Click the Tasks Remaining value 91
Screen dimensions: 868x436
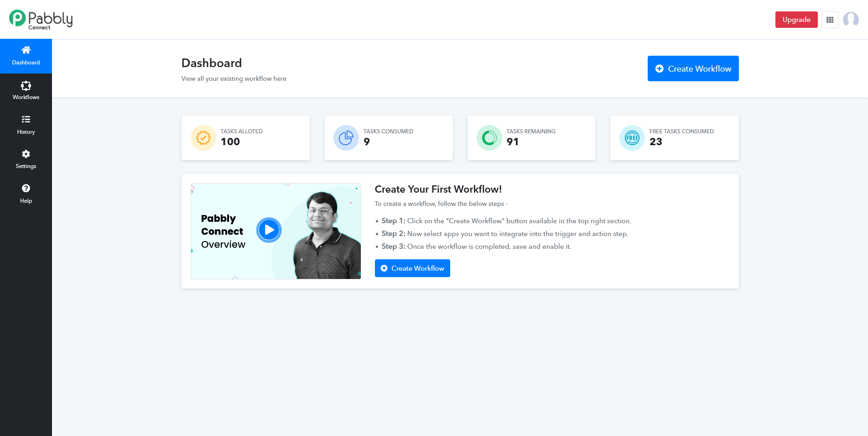point(513,142)
